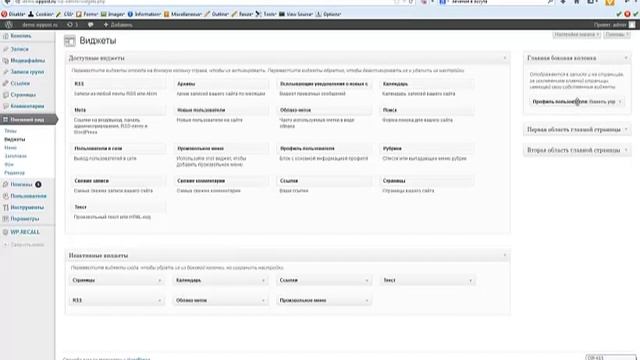Open Настройки экрана screen options tab
The height and width of the screenshot is (360, 640).
[x=577, y=35]
